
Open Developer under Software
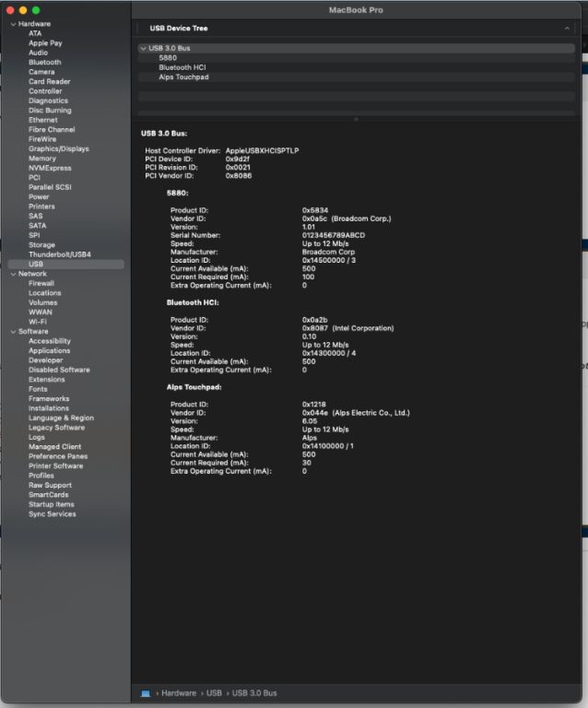coord(45,360)
